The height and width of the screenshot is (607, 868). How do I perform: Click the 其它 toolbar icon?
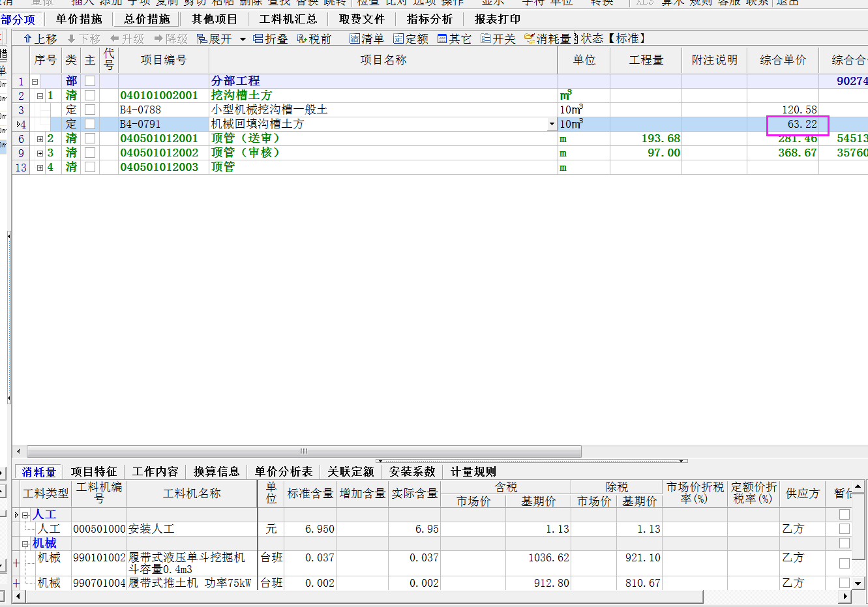(x=442, y=39)
